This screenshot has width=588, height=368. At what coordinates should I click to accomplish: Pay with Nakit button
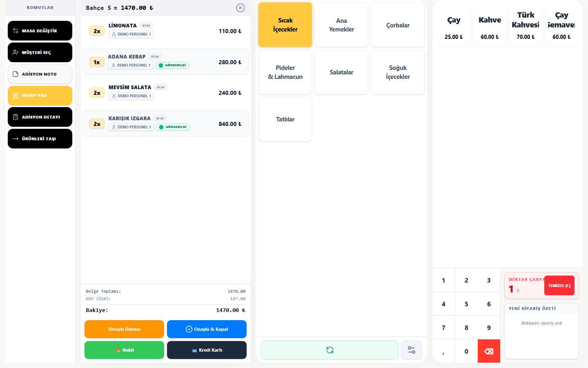tap(124, 350)
